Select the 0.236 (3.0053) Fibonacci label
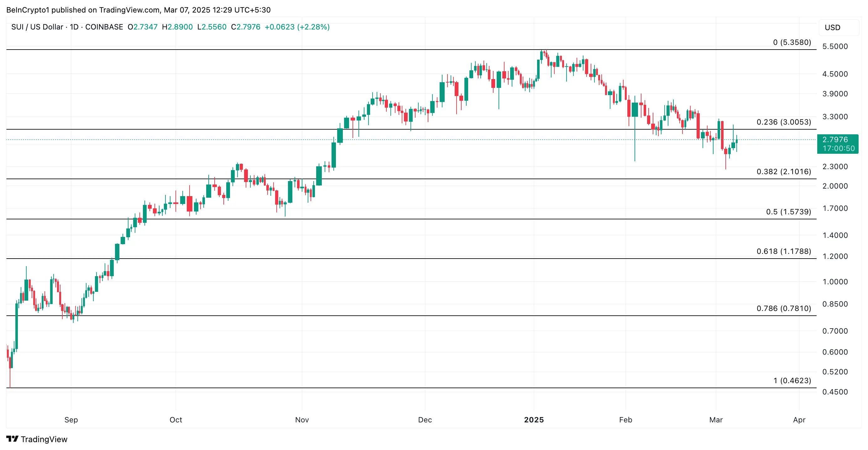 [784, 122]
